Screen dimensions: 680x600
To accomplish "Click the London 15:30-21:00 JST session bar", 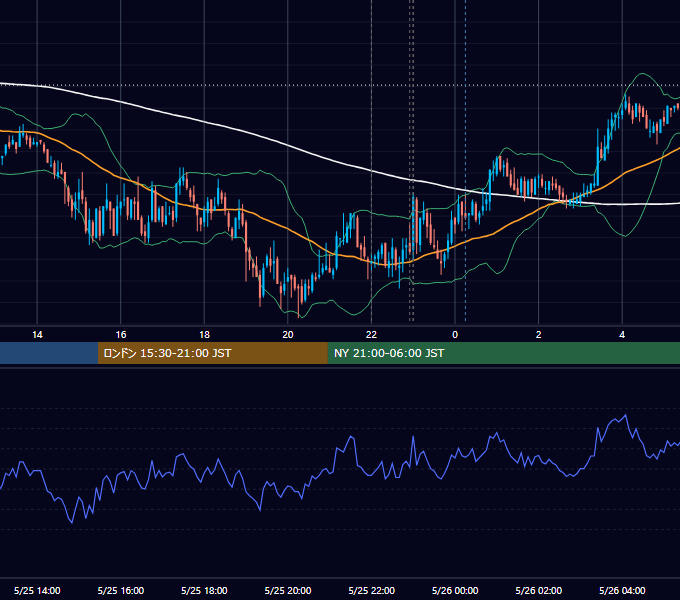I will [212, 353].
